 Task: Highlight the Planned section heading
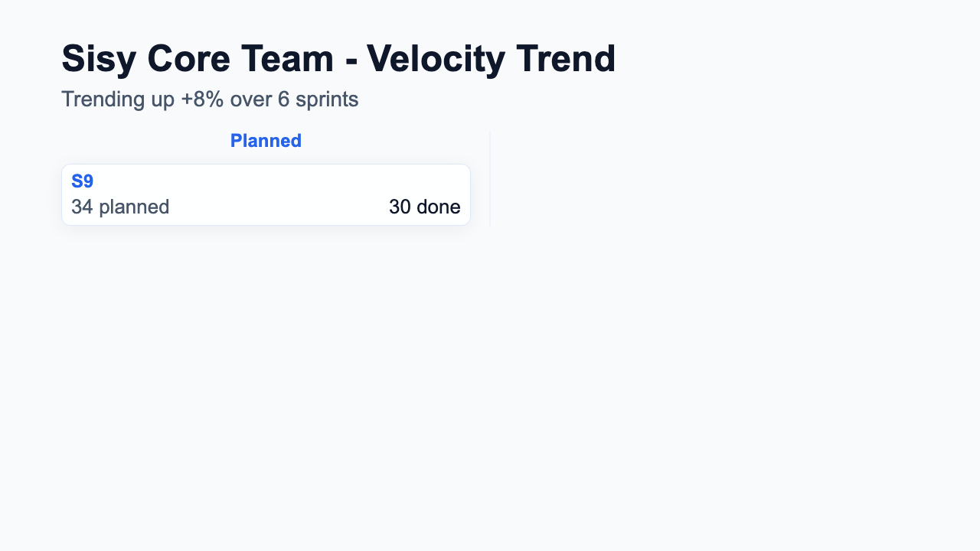[266, 141]
